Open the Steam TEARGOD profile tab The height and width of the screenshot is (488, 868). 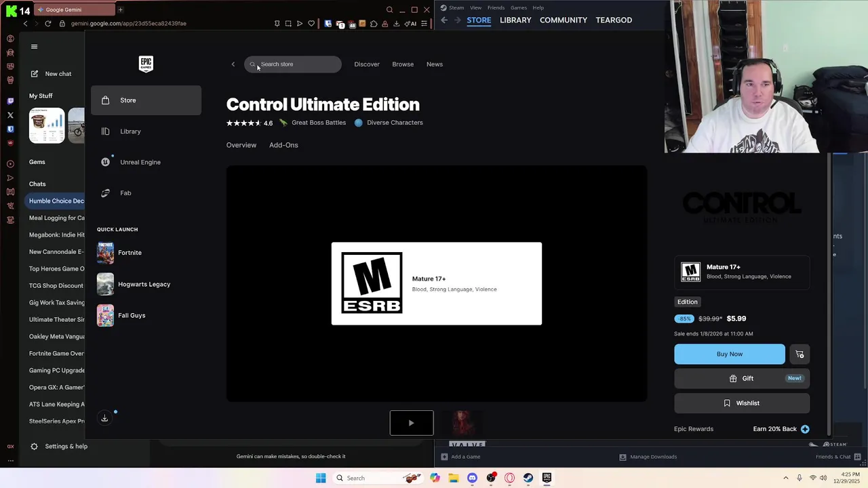(614, 20)
